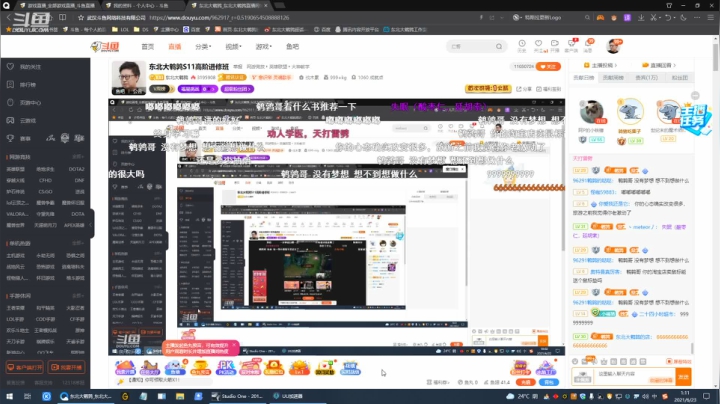Click the PK活动 activity icon below player
Image resolution: width=720 pixels, height=404 pixels.
(226, 367)
